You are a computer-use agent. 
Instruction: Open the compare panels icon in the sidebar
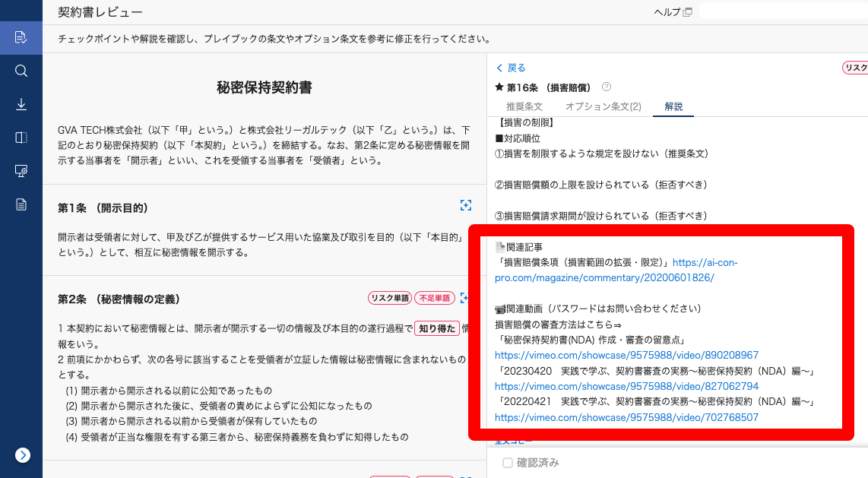(x=21, y=138)
